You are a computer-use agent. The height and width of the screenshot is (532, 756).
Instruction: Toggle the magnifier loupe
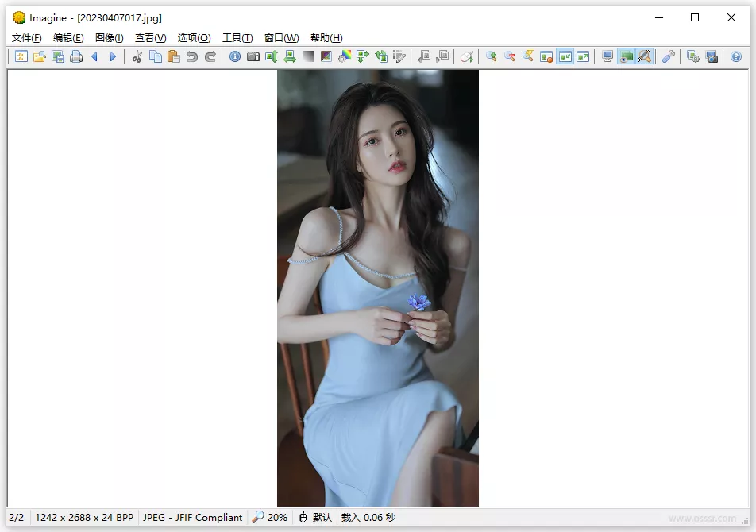pyautogui.click(x=645, y=56)
